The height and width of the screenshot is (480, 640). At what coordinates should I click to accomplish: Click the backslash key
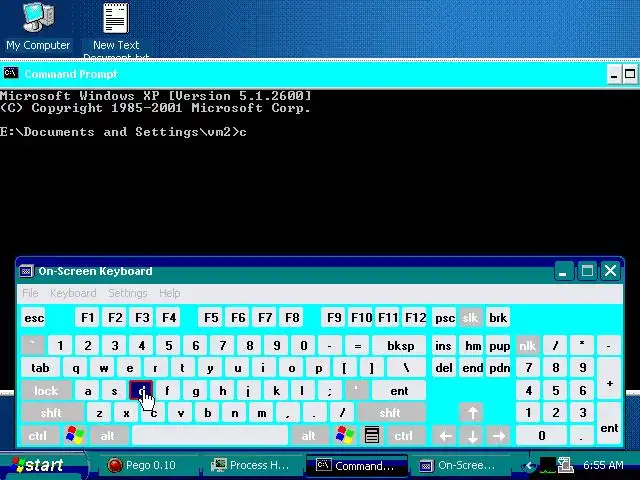coord(406,368)
